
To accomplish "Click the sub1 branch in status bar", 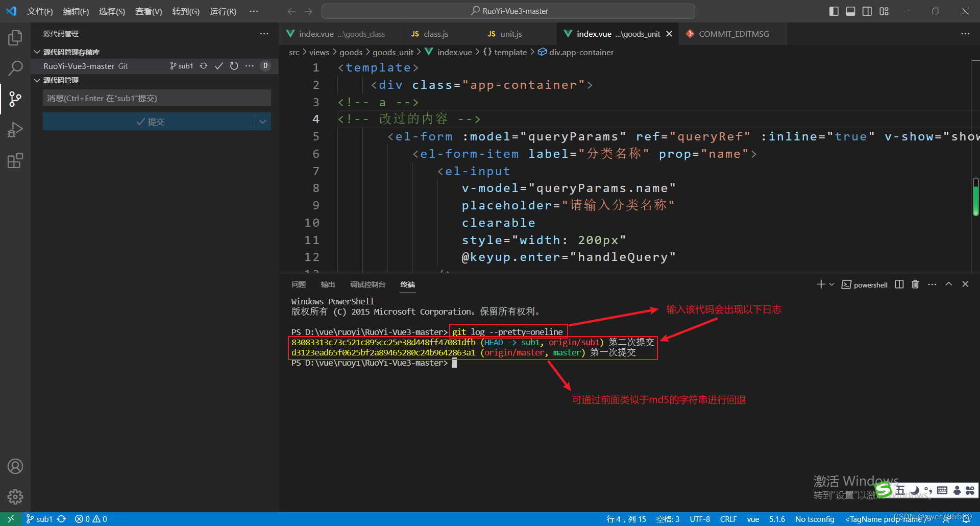I will point(39,519).
